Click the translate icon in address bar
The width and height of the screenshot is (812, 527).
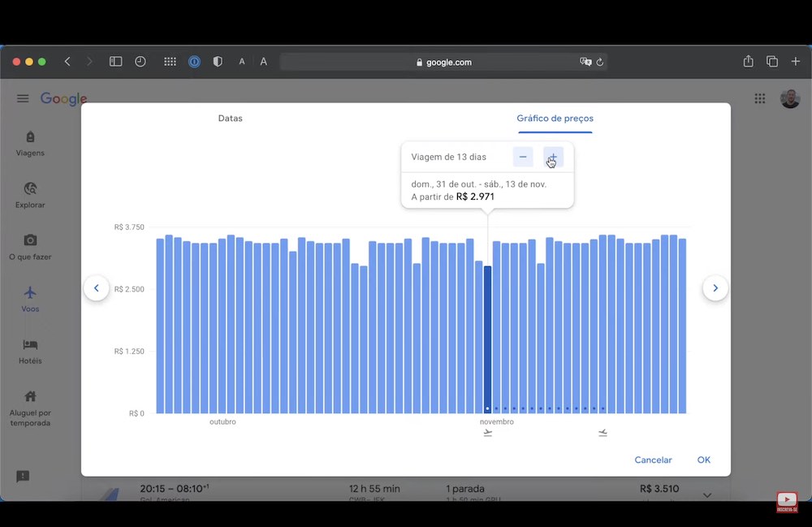(585, 62)
